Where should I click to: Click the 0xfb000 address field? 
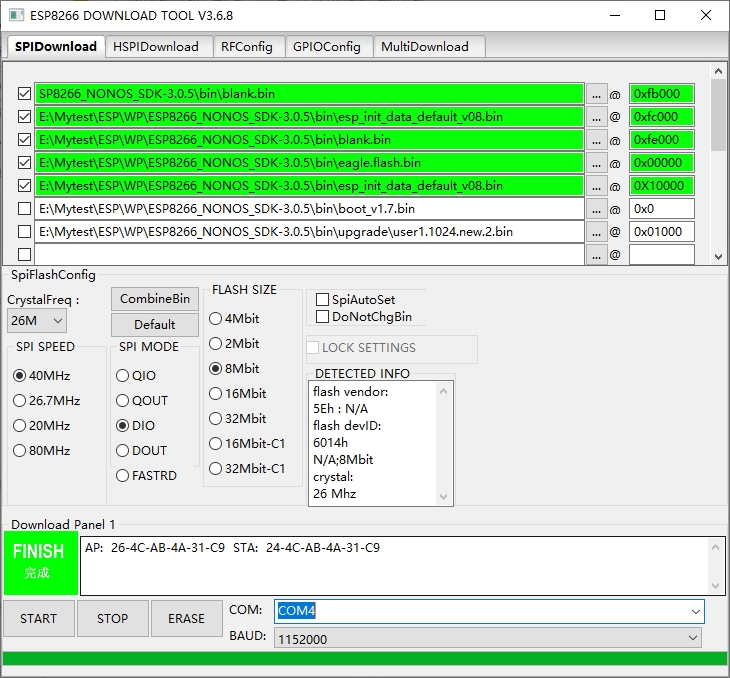pyautogui.click(x=662, y=94)
